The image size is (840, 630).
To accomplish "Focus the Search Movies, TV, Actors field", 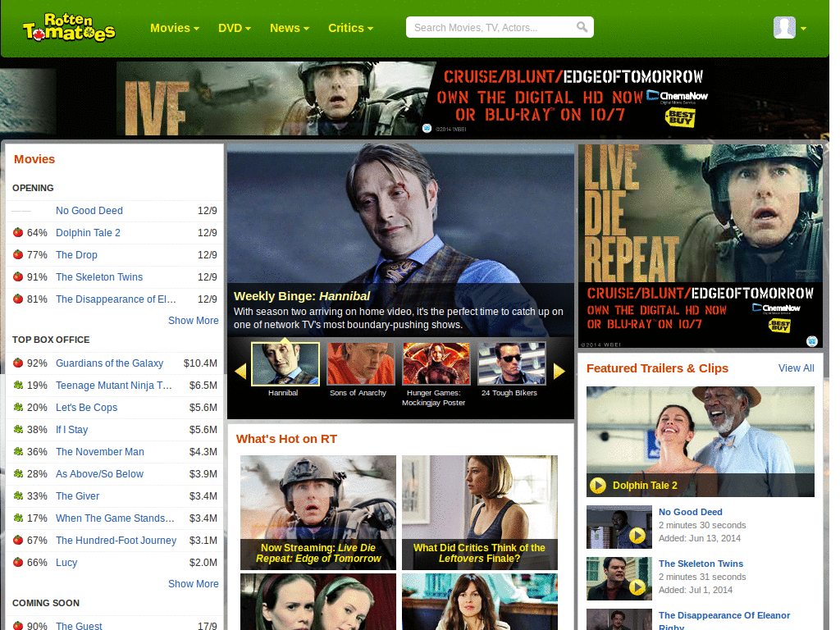I will (x=500, y=27).
